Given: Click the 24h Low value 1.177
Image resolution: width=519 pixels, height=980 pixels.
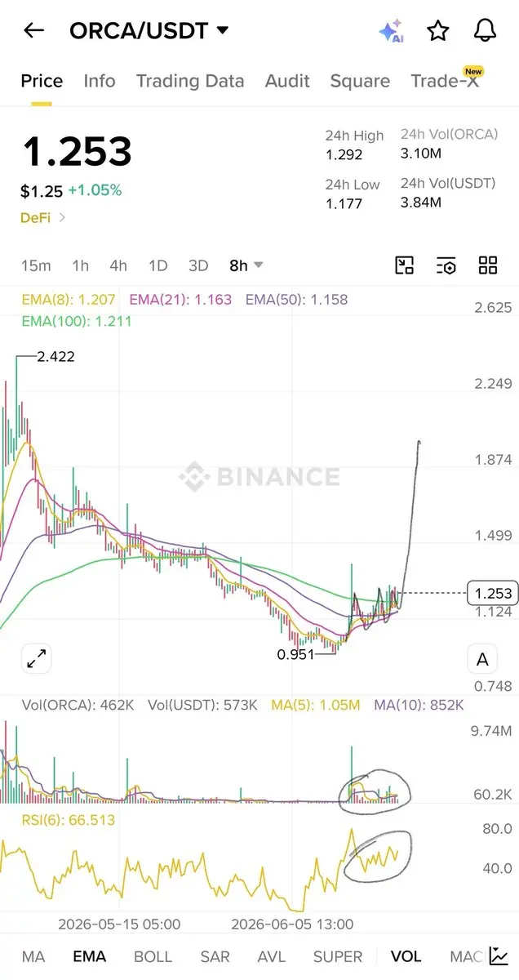Looking at the screenshot, I should [344, 203].
